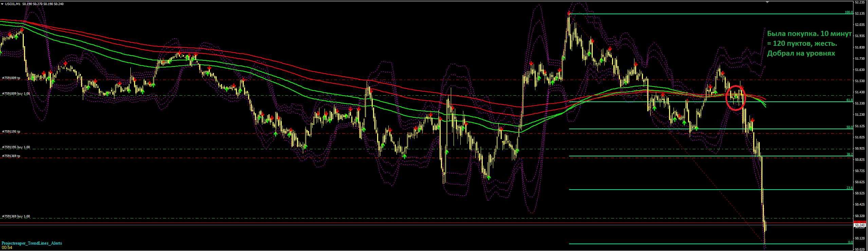This screenshot has height=251, width=868.
Task: Click price scale value 51.530
Action: coord(860,81)
